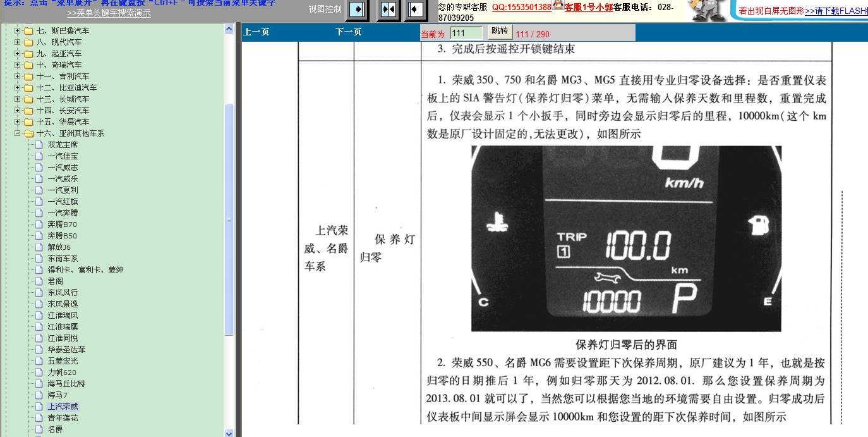Open the 一汽奔腾 tree item
This screenshot has width=868, height=437.
[x=63, y=213]
